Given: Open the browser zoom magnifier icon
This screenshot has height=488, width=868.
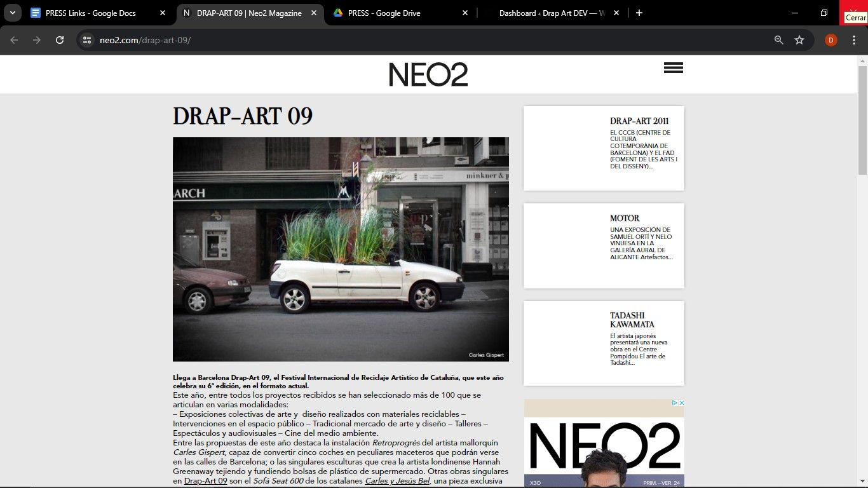Looking at the screenshot, I should point(778,40).
